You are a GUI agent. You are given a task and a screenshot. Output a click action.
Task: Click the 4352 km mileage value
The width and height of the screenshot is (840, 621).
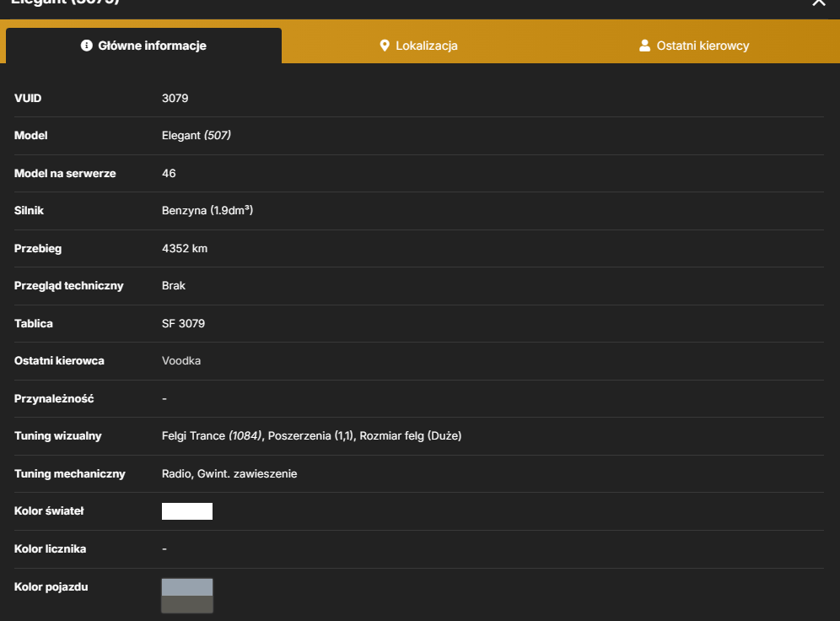[x=185, y=249]
